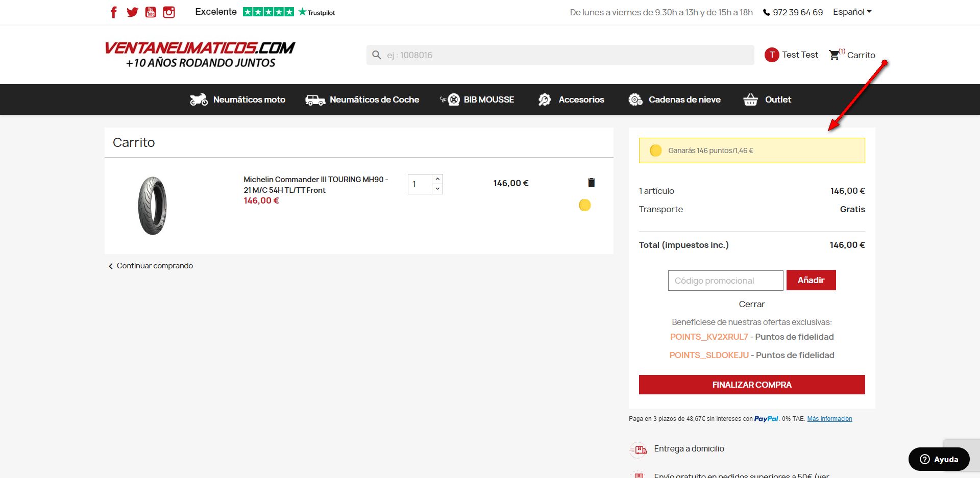The width and height of the screenshot is (980, 478).
Task: Collapse the promo code section with Cerrar
Action: pyautogui.click(x=752, y=304)
